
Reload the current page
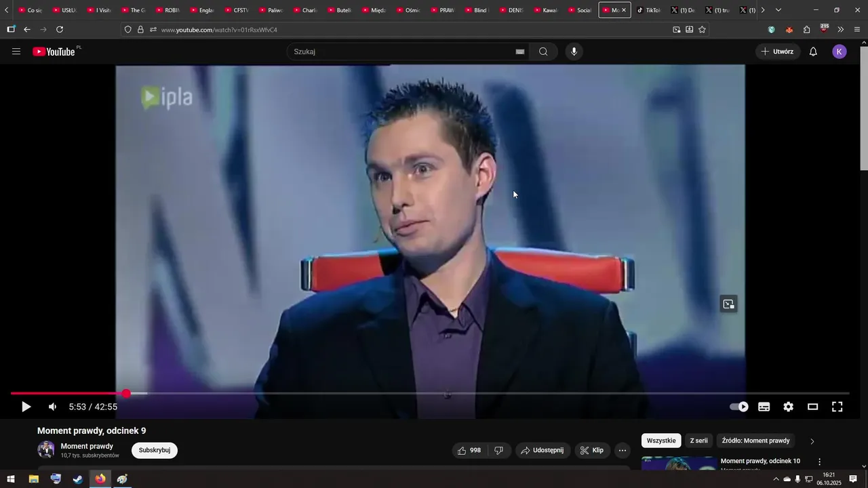tap(60, 29)
